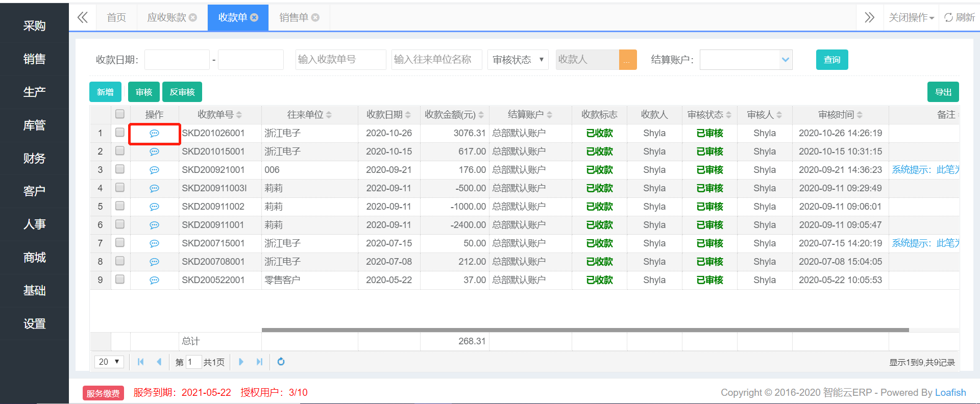Check the box for row SKD200921001
The image size is (980, 404).
click(120, 169)
